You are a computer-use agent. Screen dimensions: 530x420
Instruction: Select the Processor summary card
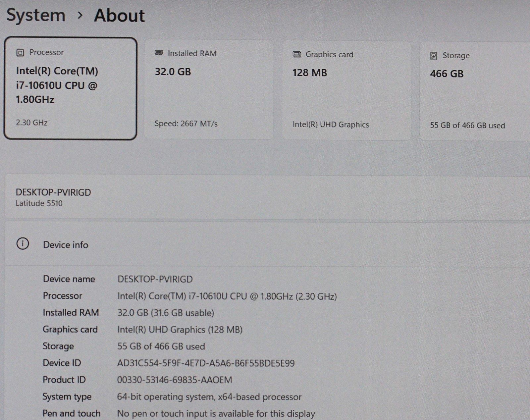(x=70, y=88)
